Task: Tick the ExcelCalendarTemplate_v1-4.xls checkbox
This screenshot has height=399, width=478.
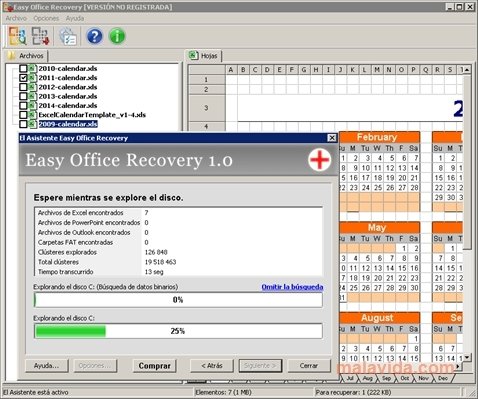Action: click(x=23, y=115)
